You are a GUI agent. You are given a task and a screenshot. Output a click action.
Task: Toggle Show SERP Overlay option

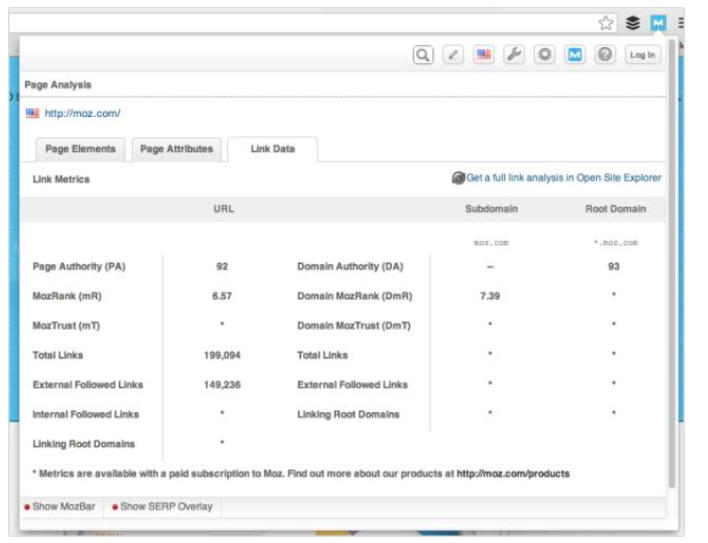click(x=163, y=507)
